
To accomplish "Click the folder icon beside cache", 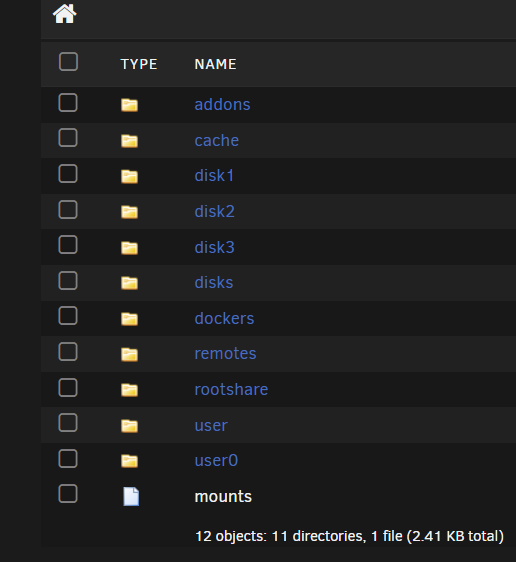I will [129, 140].
